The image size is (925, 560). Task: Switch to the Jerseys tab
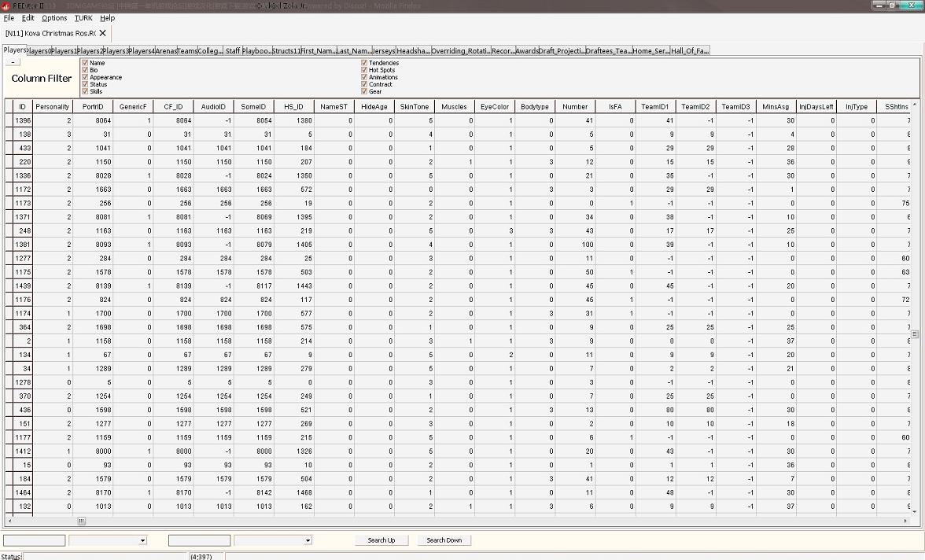click(x=384, y=51)
